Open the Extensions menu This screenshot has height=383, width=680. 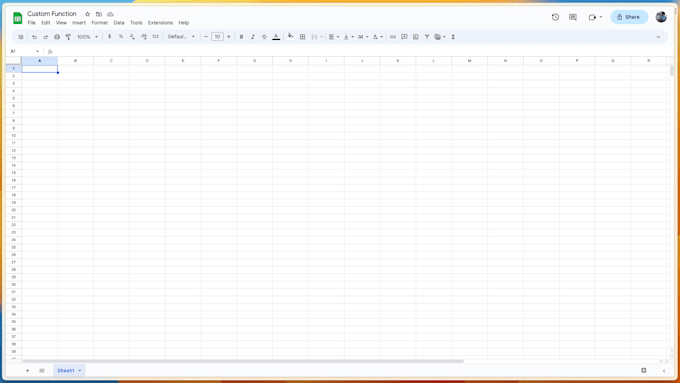(x=160, y=23)
